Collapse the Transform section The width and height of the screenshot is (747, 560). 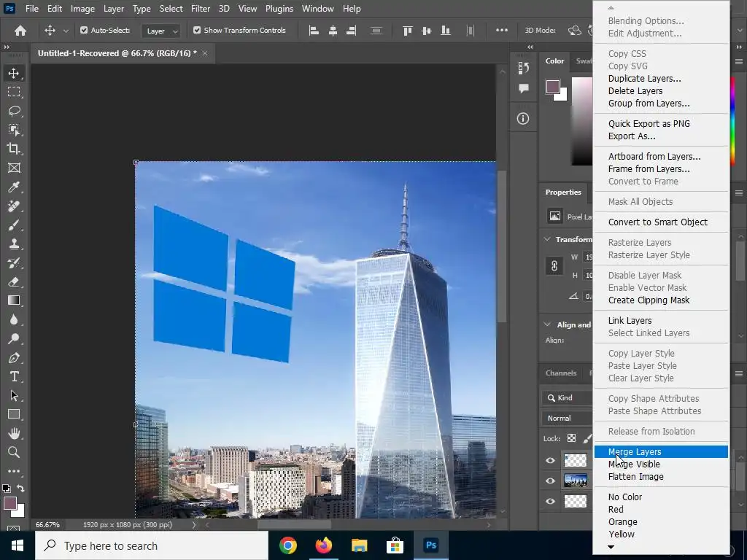[x=547, y=239]
